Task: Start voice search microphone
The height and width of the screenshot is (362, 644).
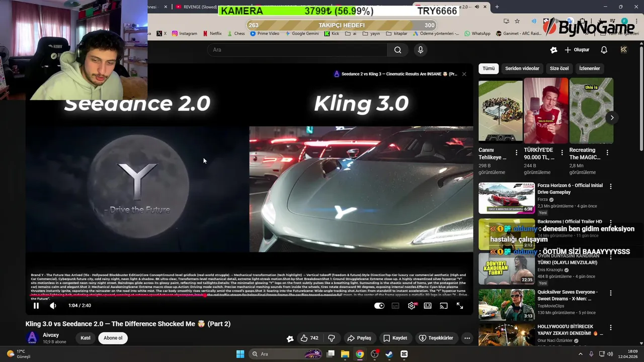Action: coord(421,50)
